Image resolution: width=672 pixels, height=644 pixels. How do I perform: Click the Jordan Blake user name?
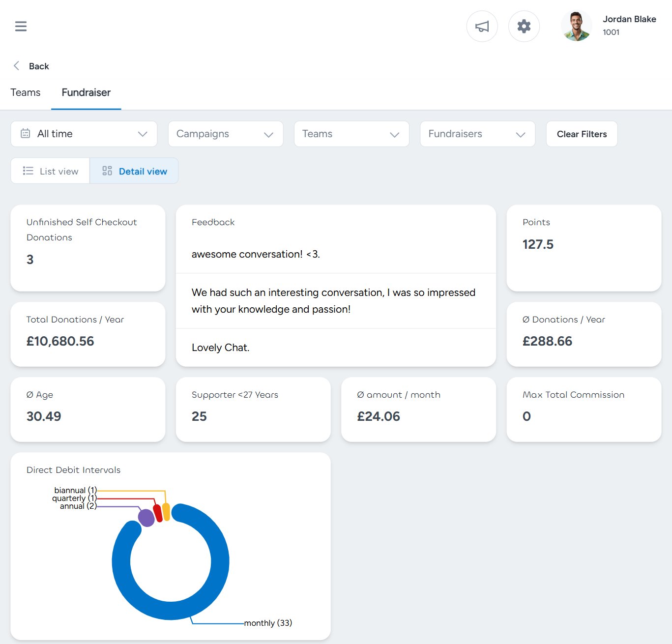629,19
